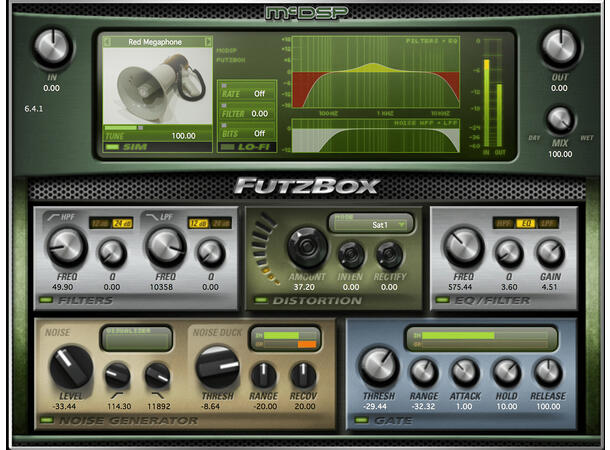This screenshot has height=450, width=610.
Task: Click the Gate THRESH value -29.44
Action: pos(375,407)
